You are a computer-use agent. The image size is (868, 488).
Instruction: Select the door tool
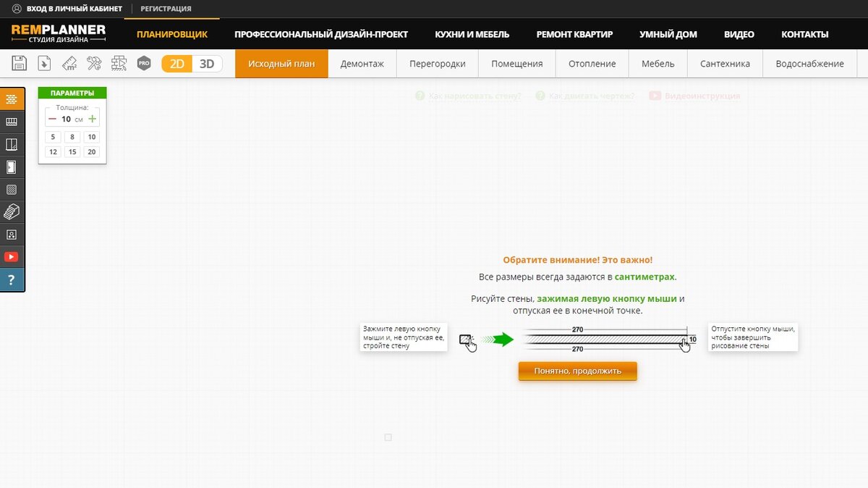pyautogui.click(x=12, y=167)
